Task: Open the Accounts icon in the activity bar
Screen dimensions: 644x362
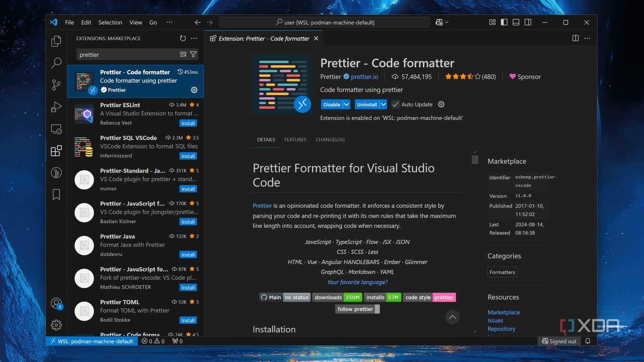Action: click(x=56, y=303)
